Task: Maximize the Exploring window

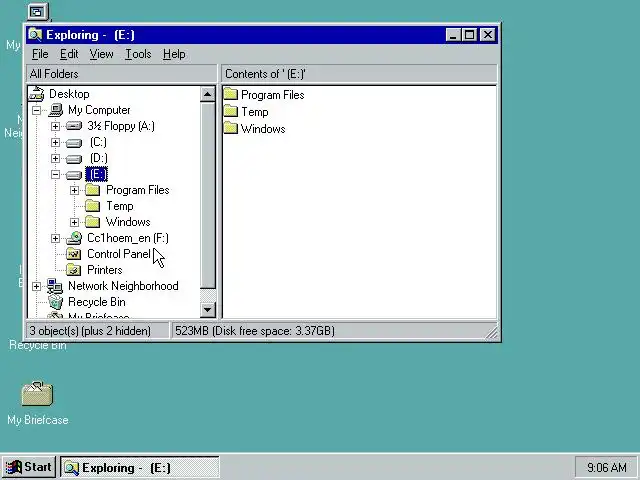Action: click(x=470, y=35)
